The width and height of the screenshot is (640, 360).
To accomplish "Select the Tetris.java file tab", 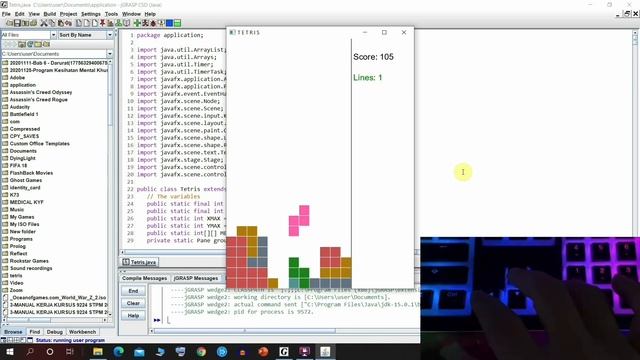I will coord(139,262).
